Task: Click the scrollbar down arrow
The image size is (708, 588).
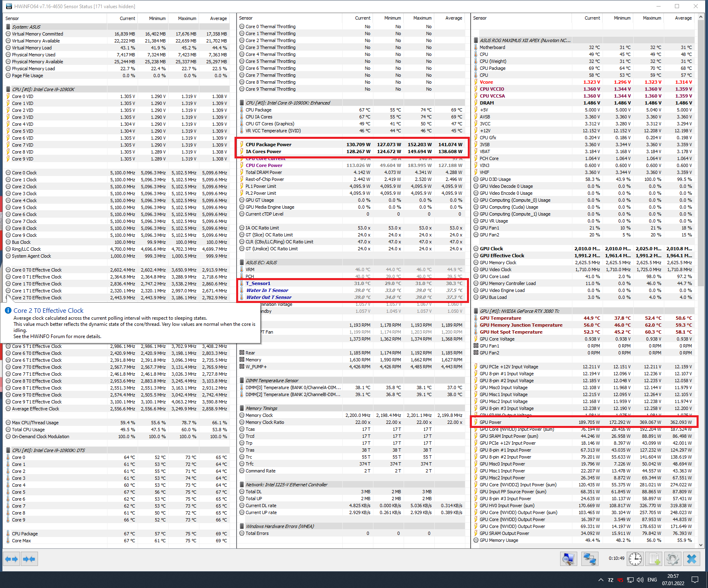Action: tap(701, 545)
